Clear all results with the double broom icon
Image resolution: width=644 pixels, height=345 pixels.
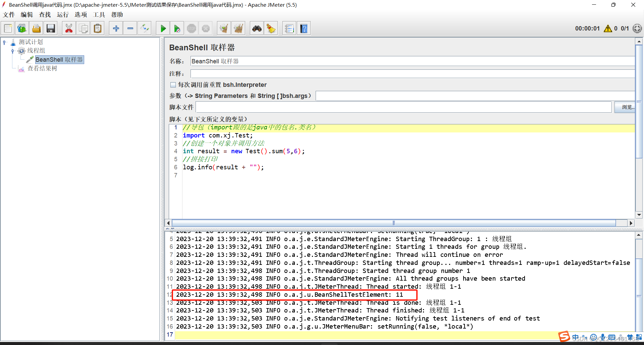[238, 28]
